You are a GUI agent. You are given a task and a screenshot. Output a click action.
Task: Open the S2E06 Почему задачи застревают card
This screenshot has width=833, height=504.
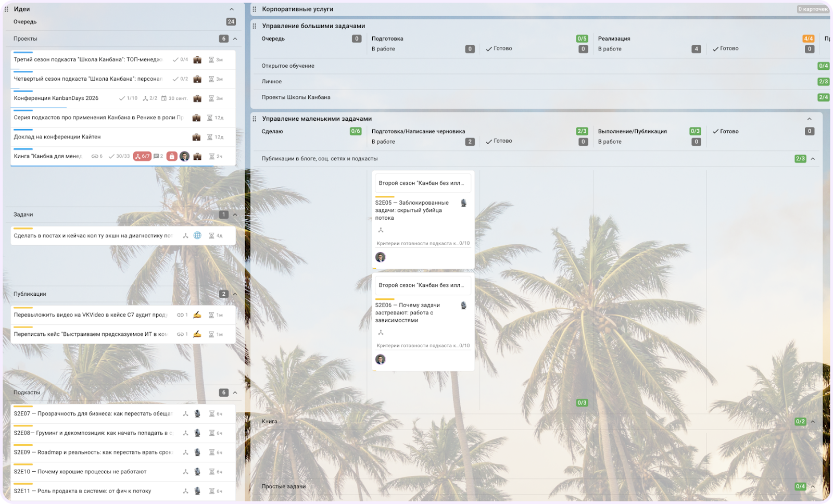point(411,312)
